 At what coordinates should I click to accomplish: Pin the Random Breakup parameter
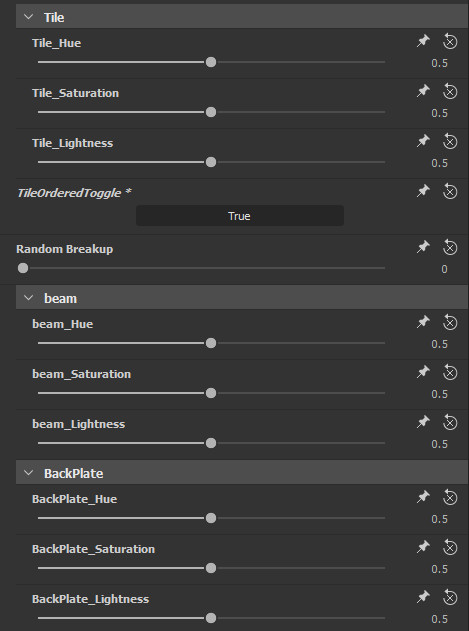click(x=423, y=247)
